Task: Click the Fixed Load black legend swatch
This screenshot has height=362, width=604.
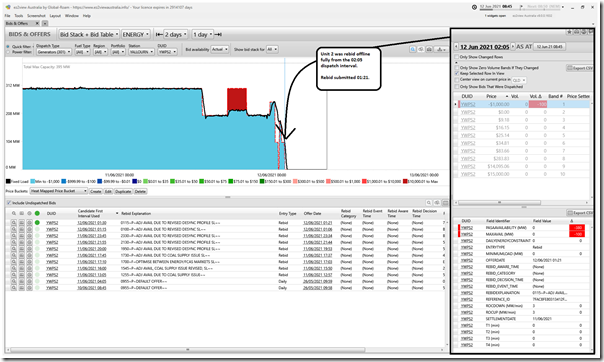Action: pyautogui.click(x=8, y=181)
